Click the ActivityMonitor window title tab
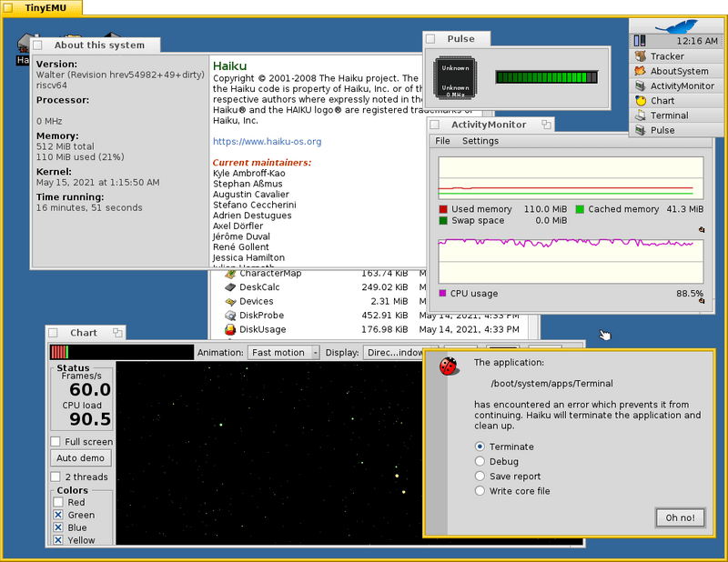The image size is (728, 562). coord(491,125)
